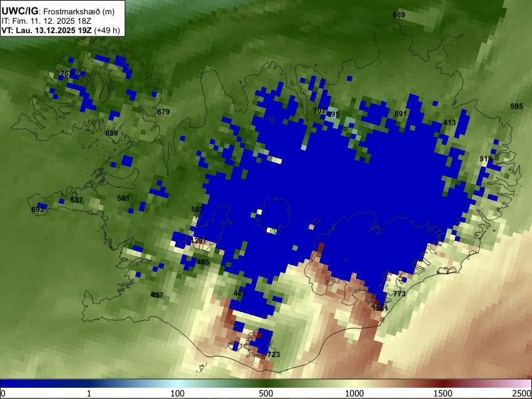Click the 'UWC/IG: Frostmarkshæð (m)' title line
The width and height of the screenshot is (532, 399).
[x=58, y=11]
